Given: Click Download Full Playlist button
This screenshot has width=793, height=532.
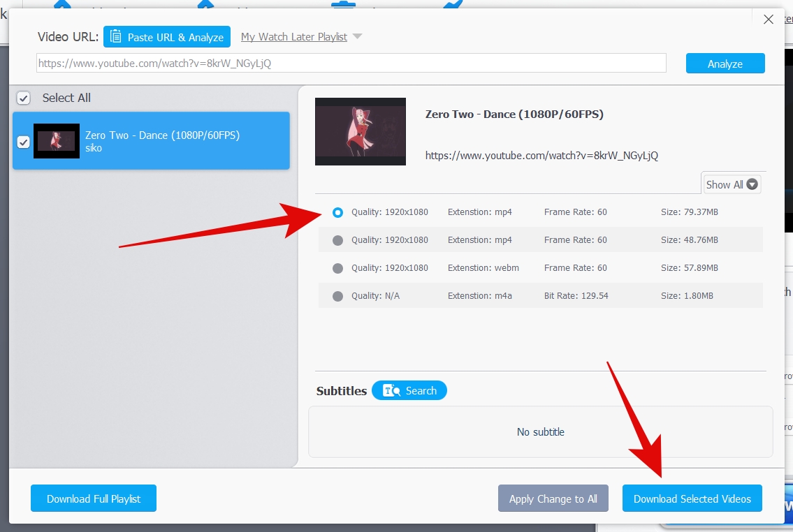Looking at the screenshot, I should [94, 498].
